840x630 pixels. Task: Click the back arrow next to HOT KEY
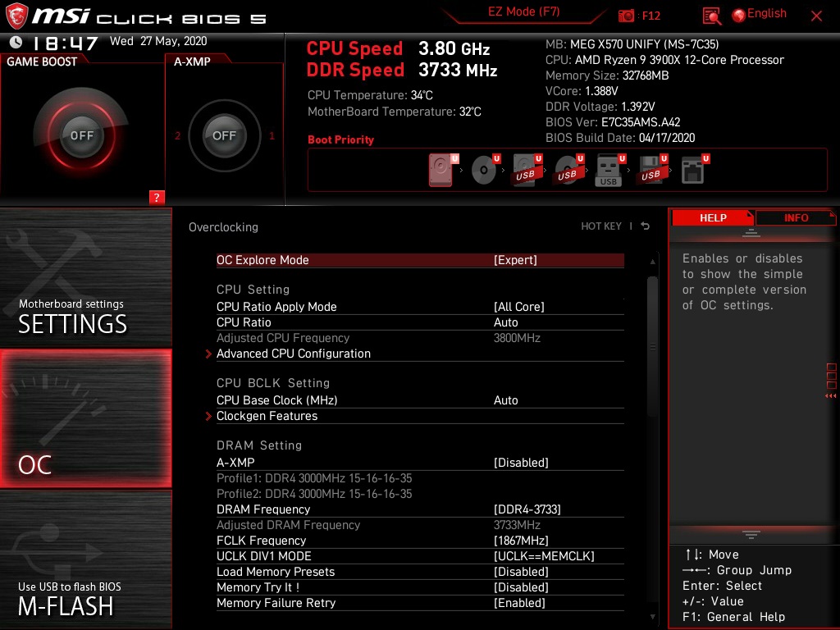[646, 226]
